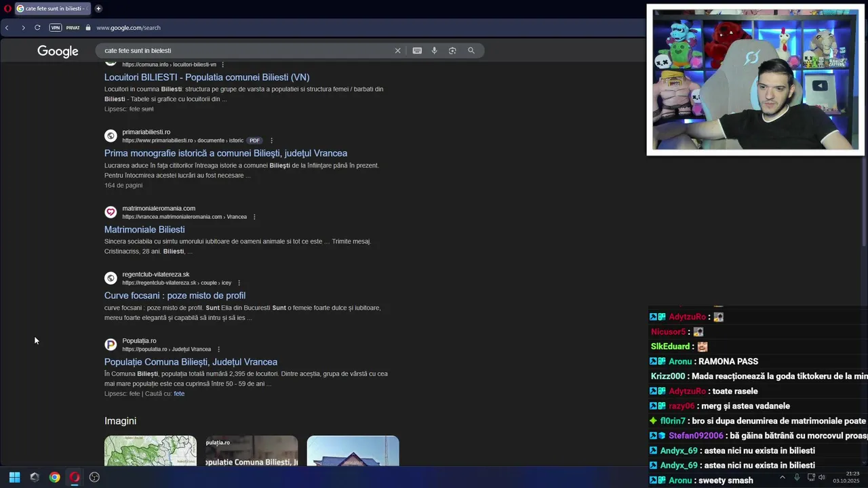Open the Windows Start menu
868x488 pixels.
14,477
